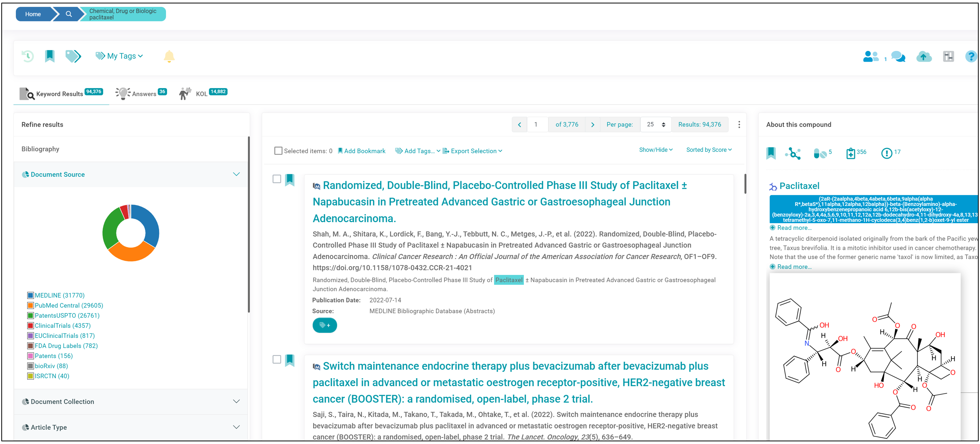Toggle the MEDLINE source checkbox swatch
This screenshot has height=444, width=980.
pyautogui.click(x=30, y=296)
